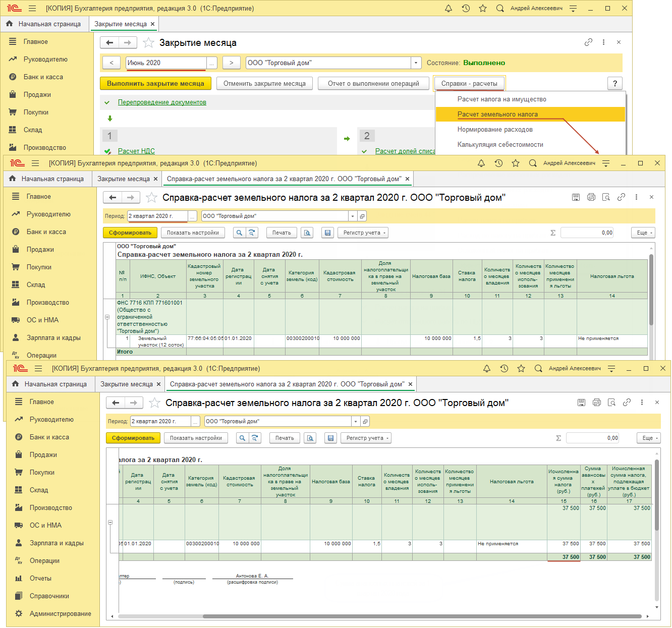The height and width of the screenshot is (628, 672).
Task: Open the Расчет НДС link
Action: coord(136,151)
